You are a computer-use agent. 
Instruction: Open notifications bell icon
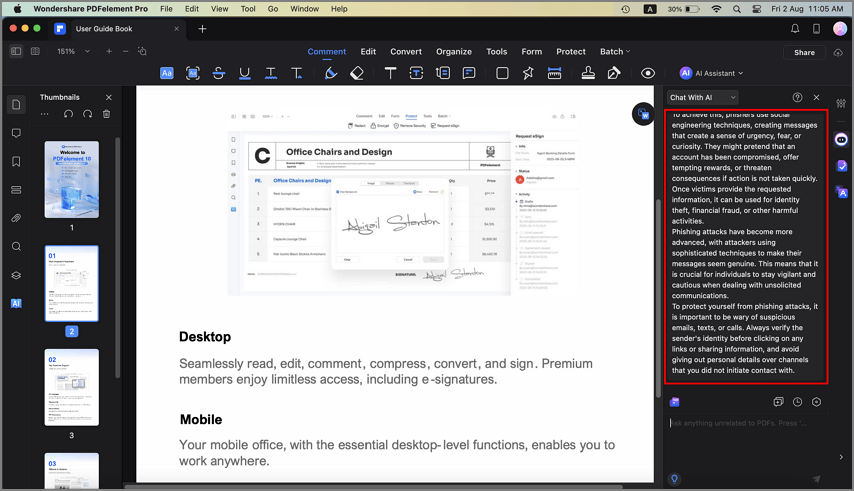[x=795, y=29]
